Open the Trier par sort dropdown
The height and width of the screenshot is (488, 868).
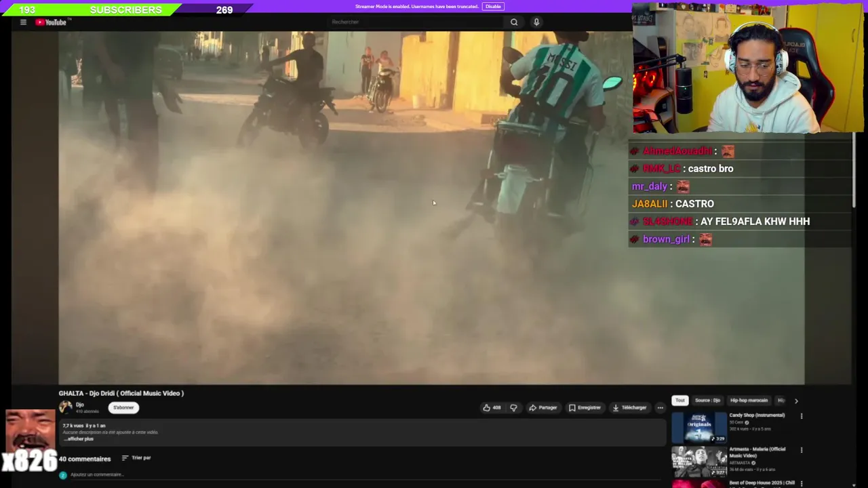(x=136, y=458)
